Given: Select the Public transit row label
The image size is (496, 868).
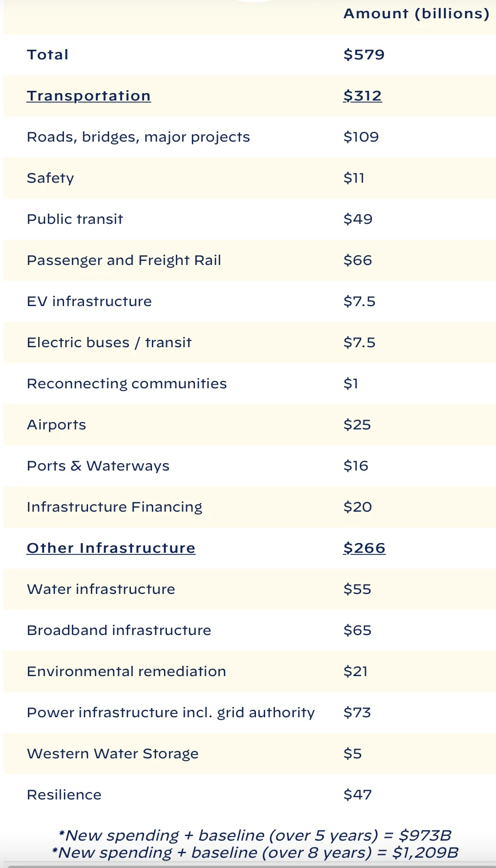Looking at the screenshot, I should coord(75,219).
